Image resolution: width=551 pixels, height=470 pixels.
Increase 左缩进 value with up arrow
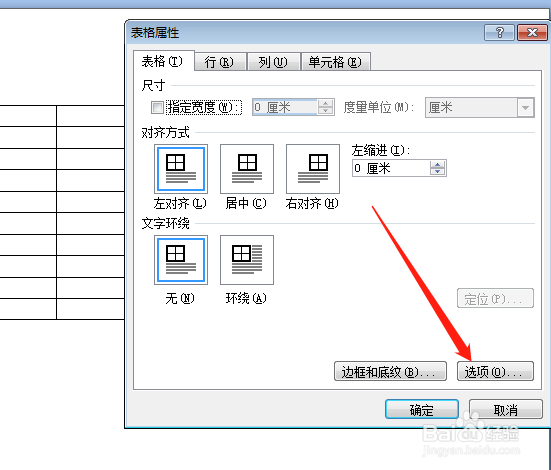[437, 165]
